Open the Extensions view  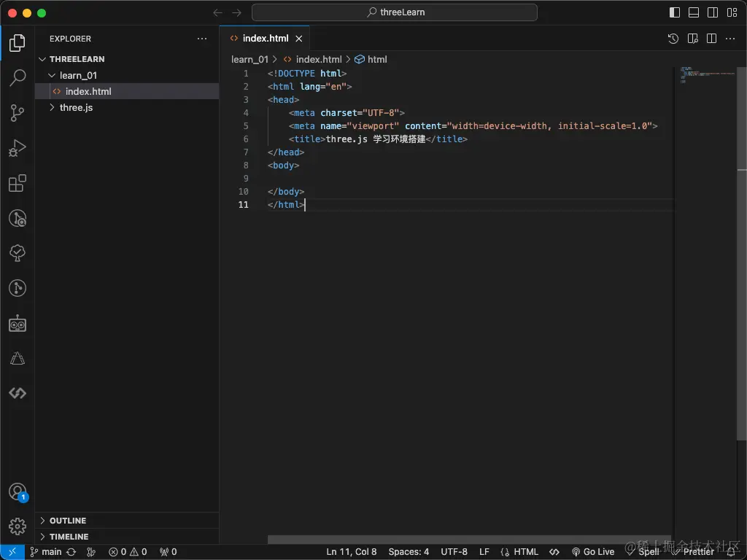click(x=18, y=183)
